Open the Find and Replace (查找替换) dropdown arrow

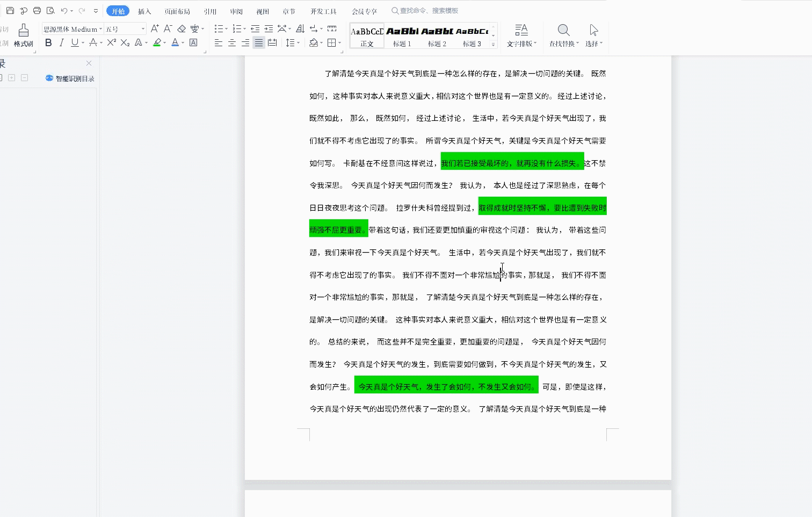(578, 44)
